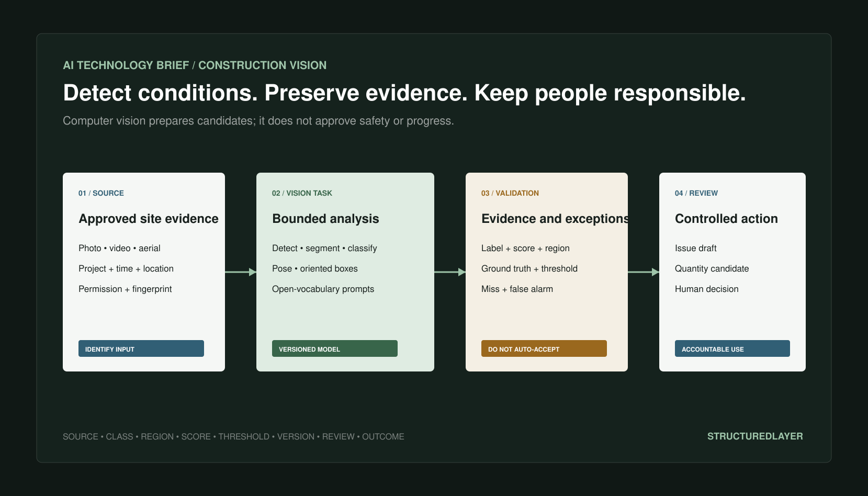Click arrow between Source and Vision Task cards
The height and width of the screenshot is (496, 868).
tap(241, 272)
